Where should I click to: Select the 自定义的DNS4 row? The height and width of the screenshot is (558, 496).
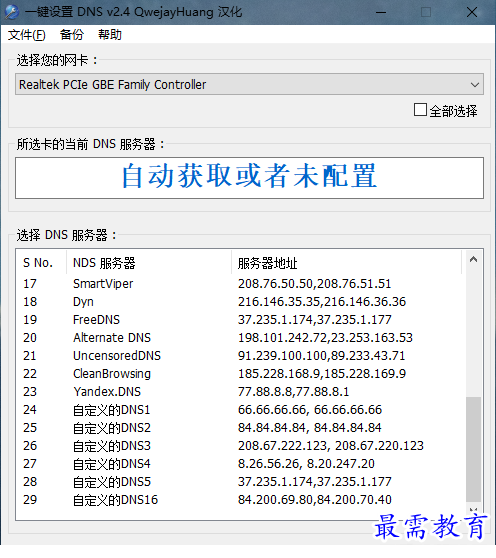click(x=241, y=464)
